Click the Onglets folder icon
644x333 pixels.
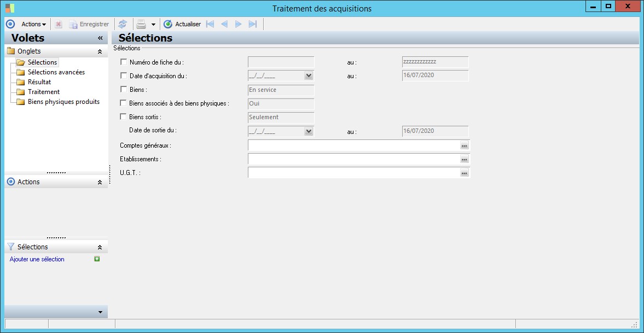(11, 51)
